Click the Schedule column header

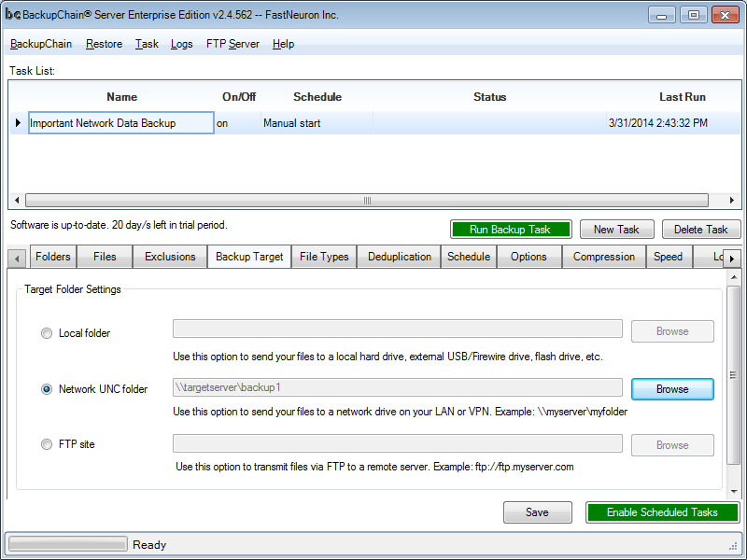click(x=317, y=97)
